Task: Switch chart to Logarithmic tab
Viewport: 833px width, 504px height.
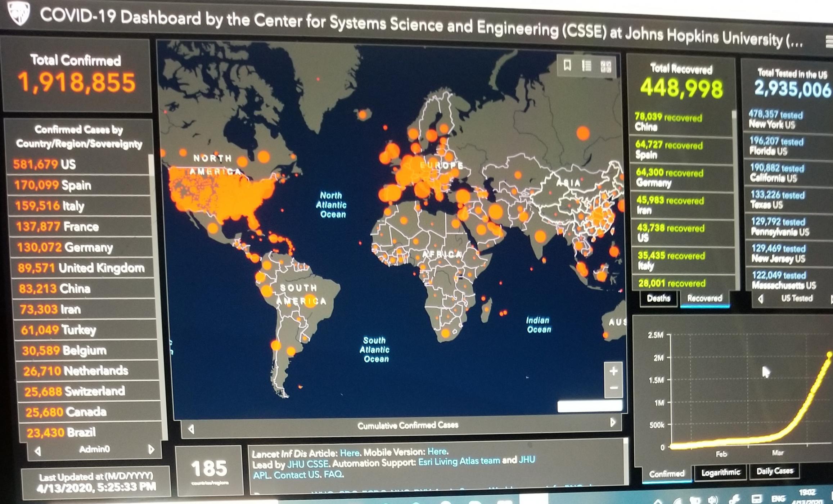Action: click(x=720, y=472)
